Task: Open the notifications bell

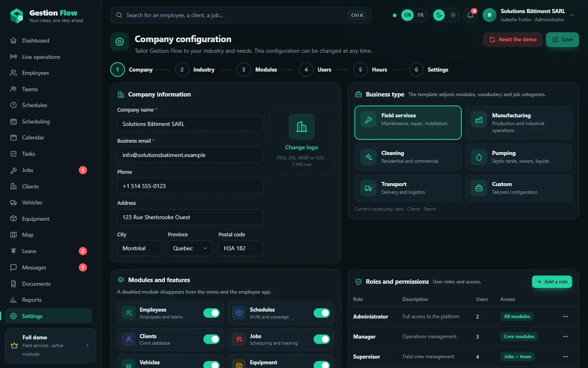Action: [x=470, y=15]
